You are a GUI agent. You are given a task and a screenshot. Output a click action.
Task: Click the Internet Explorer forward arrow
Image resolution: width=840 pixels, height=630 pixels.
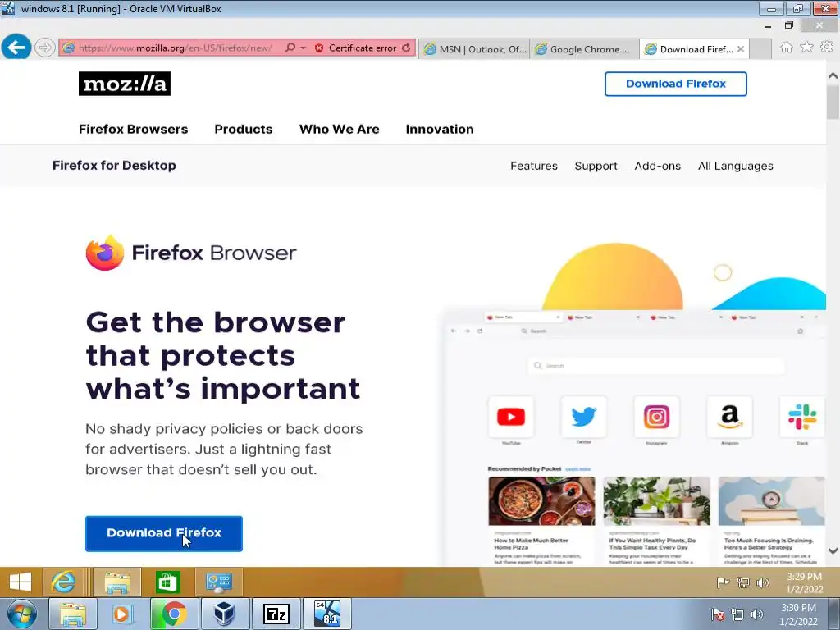click(x=45, y=48)
